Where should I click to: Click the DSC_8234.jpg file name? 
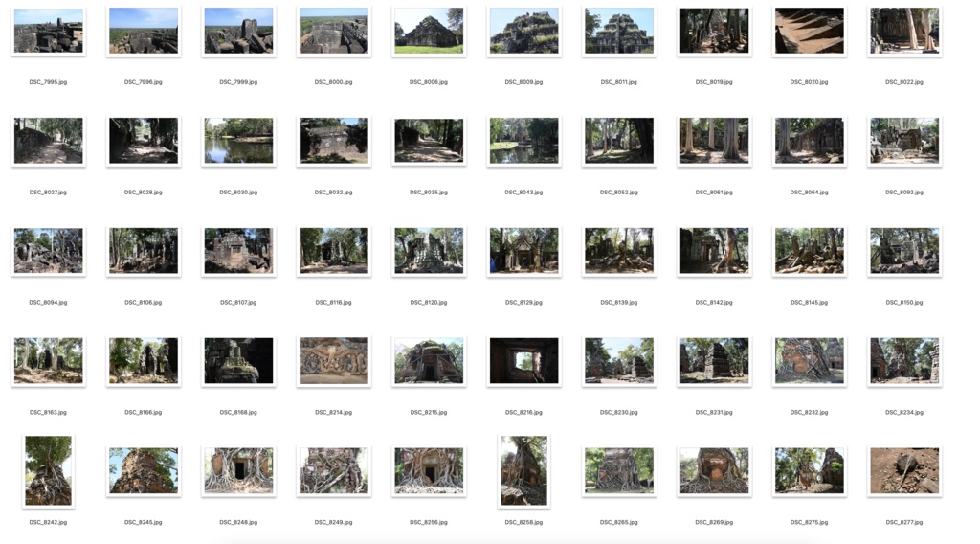904,412
